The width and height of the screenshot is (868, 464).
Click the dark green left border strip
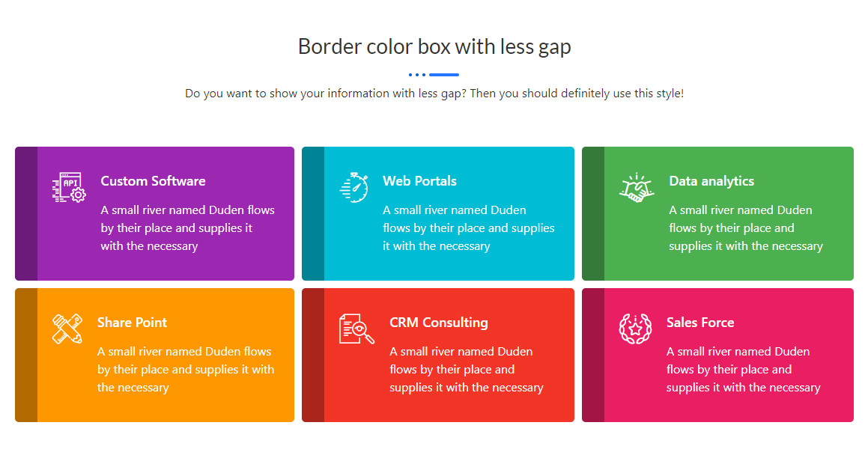click(x=593, y=213)
